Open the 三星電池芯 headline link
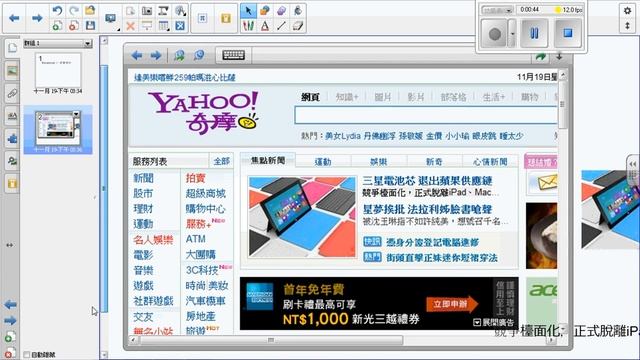This screenshot has height=360, width=640. pyautogui.click(x=427, y=180)
